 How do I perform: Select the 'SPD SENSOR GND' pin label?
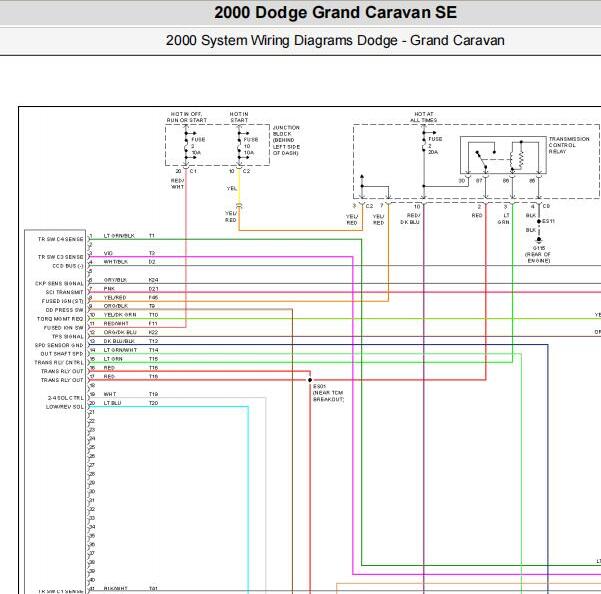pos(59,345)
